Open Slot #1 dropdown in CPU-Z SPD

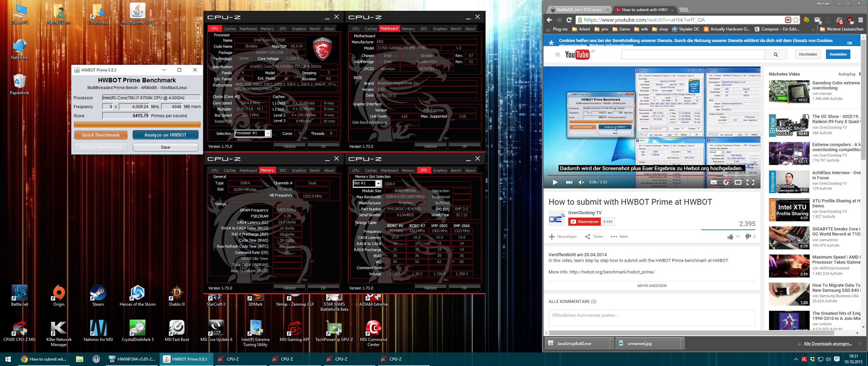coord(378,183)
